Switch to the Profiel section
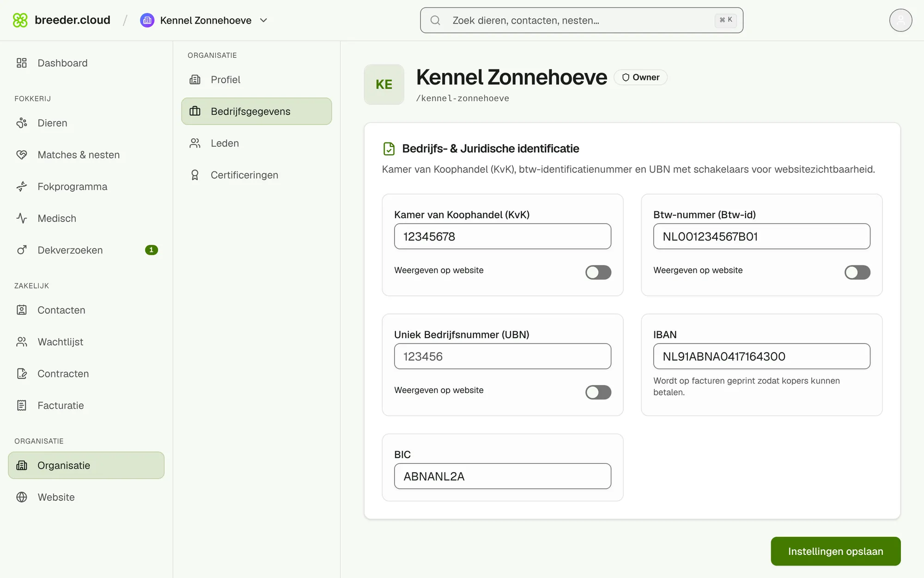 click(256, 80)
